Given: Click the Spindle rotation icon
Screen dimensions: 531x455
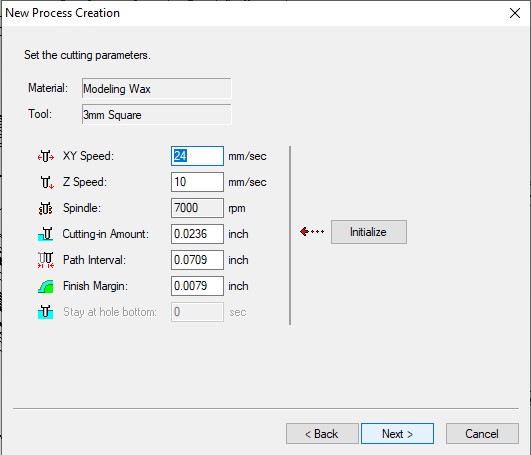Looking at the screenshot, I should (x=46, y=208).
